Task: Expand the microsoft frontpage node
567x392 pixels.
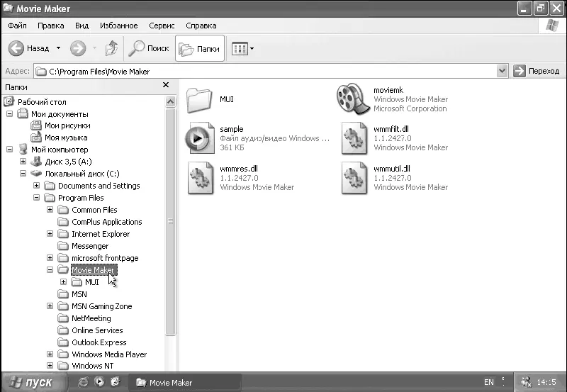Action: point(50,258)
